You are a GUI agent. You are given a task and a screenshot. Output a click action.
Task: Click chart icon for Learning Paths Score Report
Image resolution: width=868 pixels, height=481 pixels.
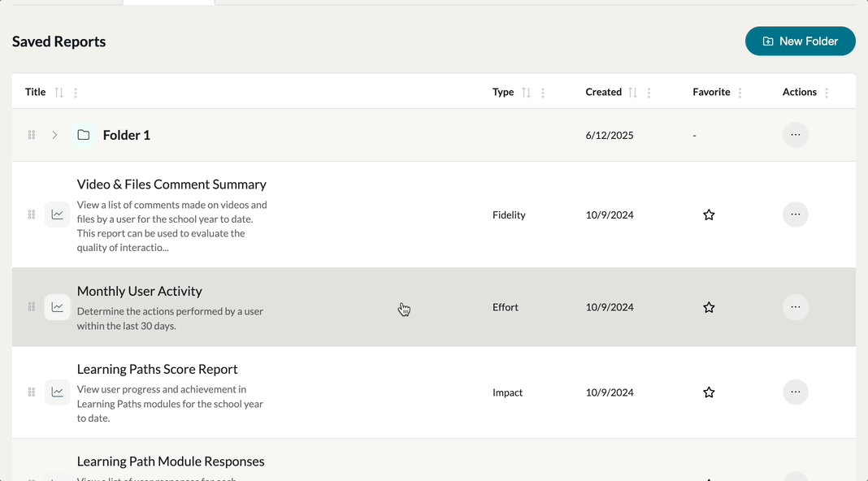(57, 392)
